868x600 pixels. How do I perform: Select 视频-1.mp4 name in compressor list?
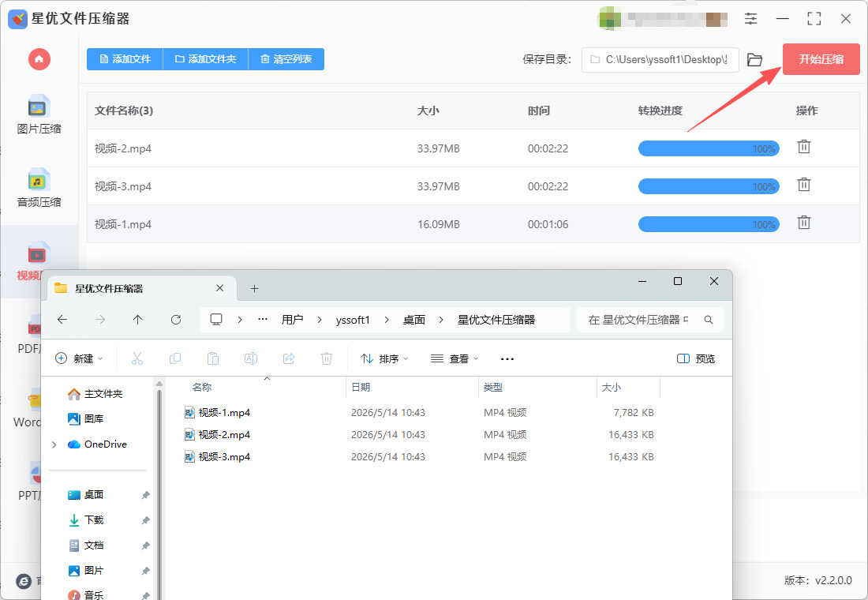[123, 224]
